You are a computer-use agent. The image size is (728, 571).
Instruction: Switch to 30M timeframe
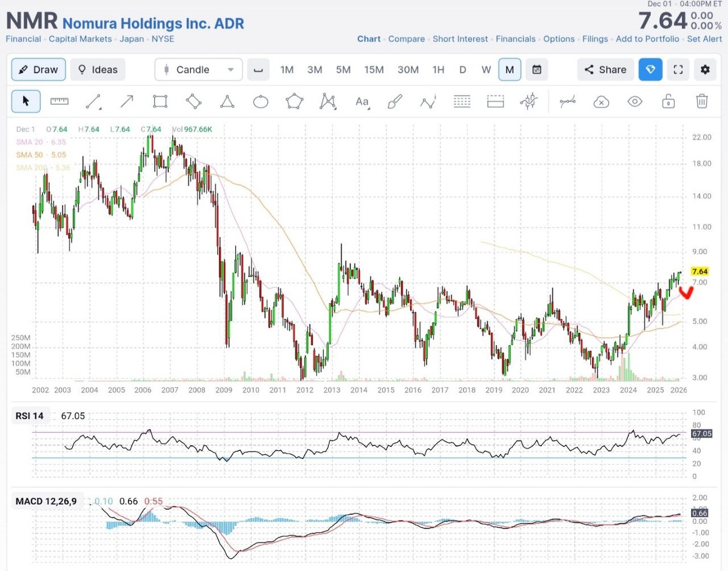tap(408, 70)
